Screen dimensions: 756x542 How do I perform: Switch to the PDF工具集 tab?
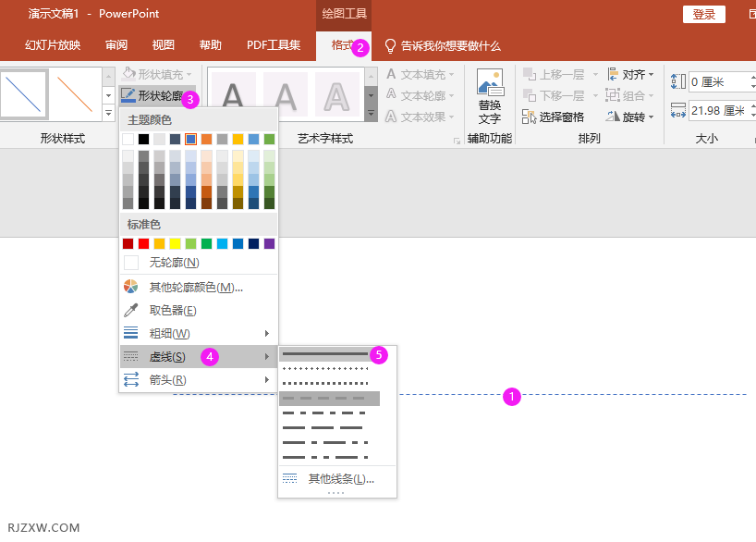[274, 45]
